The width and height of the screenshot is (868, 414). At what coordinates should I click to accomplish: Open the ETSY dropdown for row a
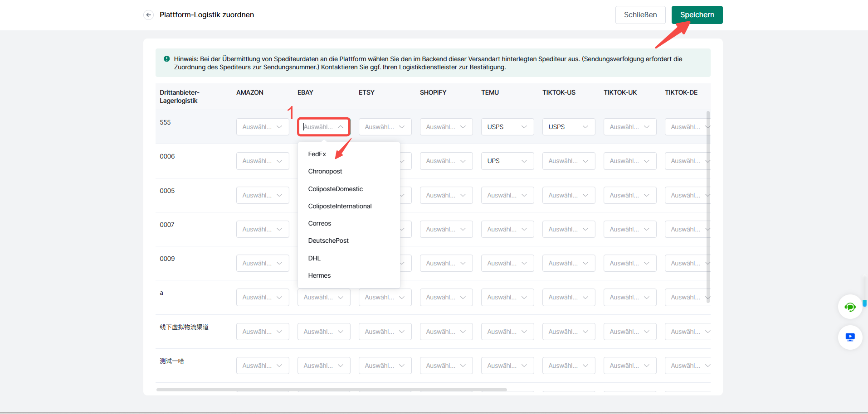coord(385,297)
